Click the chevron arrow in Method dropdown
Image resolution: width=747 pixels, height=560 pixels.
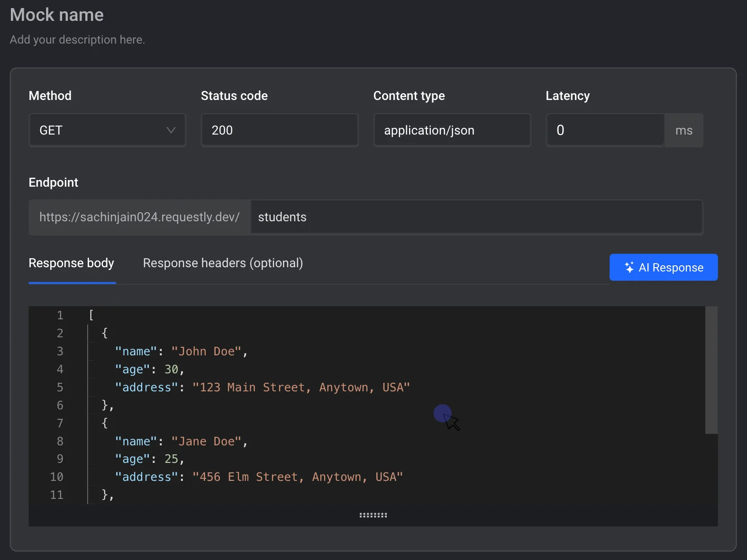click(x=171, y=130)
